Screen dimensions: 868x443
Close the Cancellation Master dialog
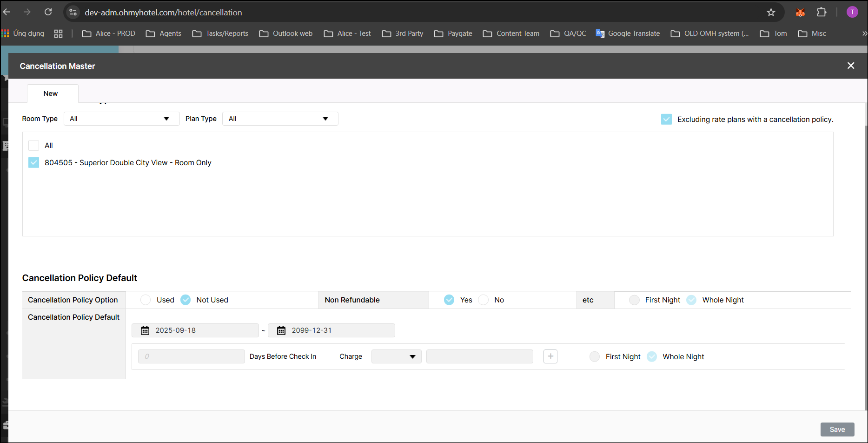pos(851,66)
